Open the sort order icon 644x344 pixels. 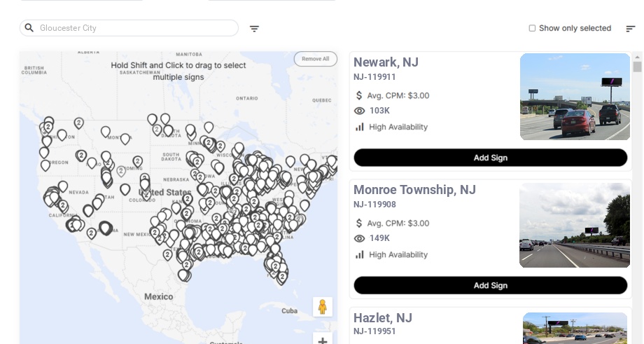[630, 29]
